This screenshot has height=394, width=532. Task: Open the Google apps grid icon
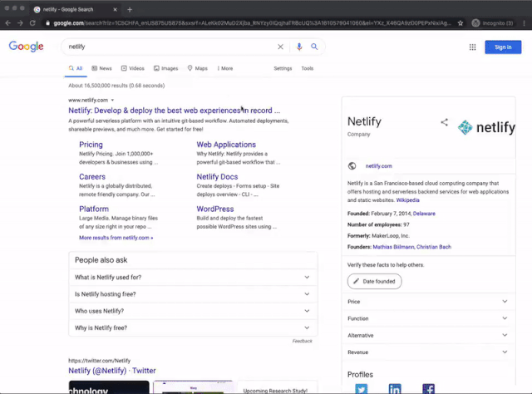click(472, 47)
